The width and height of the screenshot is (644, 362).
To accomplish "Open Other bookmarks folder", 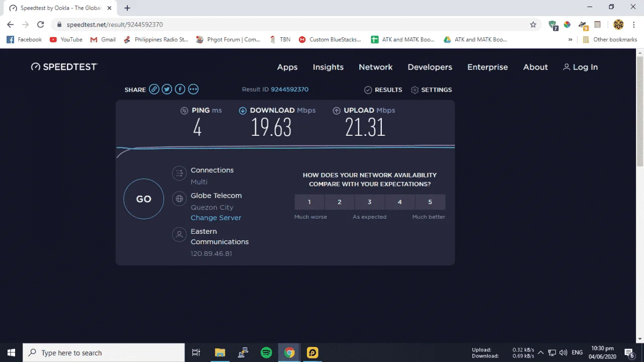I will point(610,39).
